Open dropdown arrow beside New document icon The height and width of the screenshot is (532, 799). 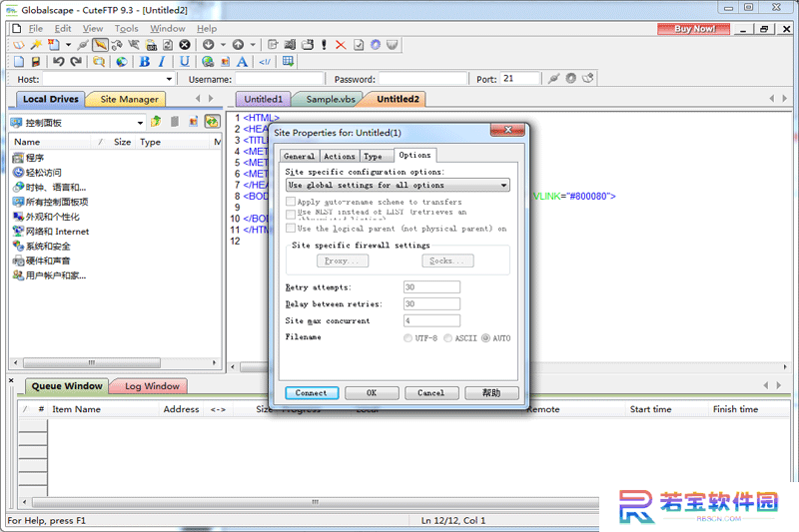(x=68, y=45)
